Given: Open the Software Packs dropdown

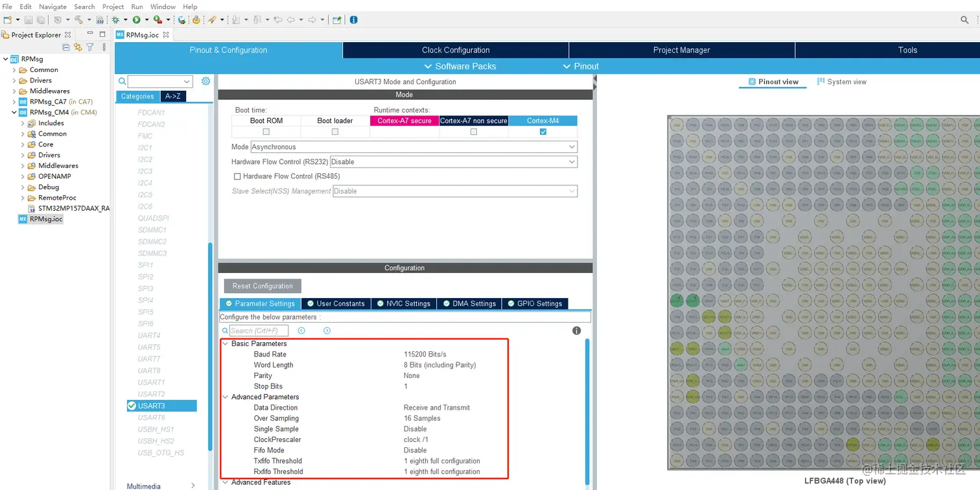Looking at the screenshot, I should [460, 66].
